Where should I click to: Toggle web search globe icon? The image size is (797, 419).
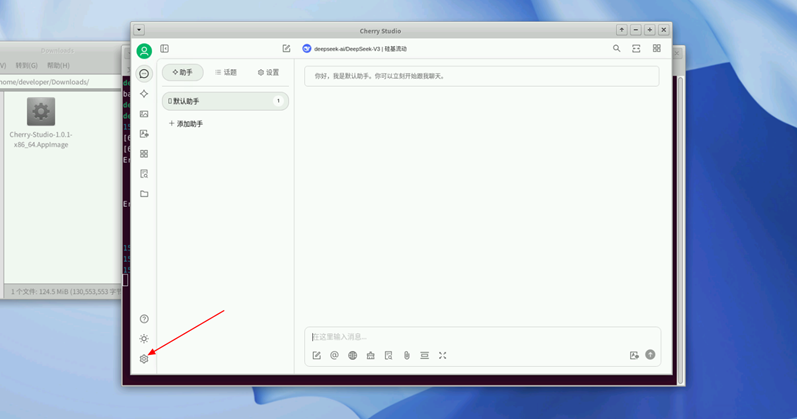click(x=352, y=355)
